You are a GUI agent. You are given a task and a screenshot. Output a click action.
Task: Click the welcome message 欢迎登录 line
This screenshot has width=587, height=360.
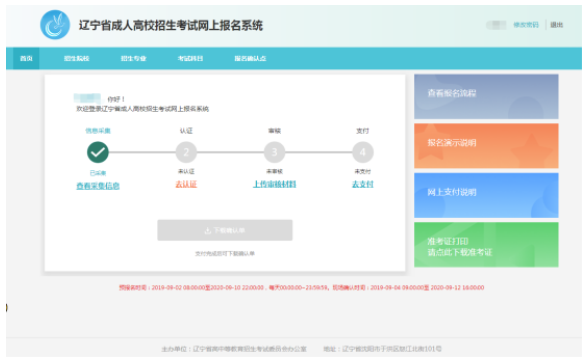pos(142,109)
